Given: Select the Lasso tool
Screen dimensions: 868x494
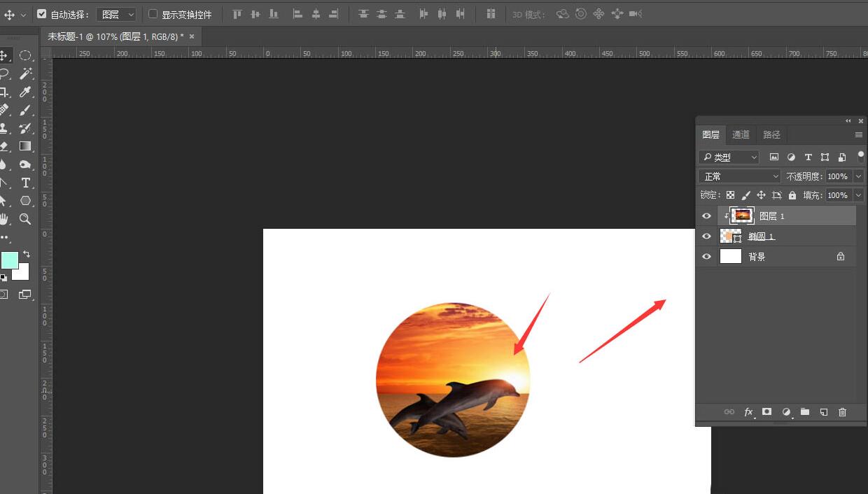Looking at the screenshot, I should pyautogui.click(x=3, y=73).
